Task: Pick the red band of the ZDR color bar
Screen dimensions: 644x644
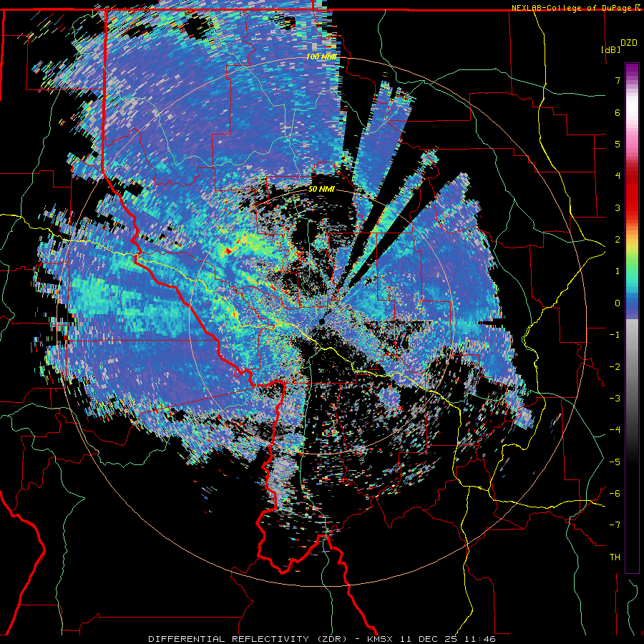Action: pyautogui.click(x=632, y=193)
